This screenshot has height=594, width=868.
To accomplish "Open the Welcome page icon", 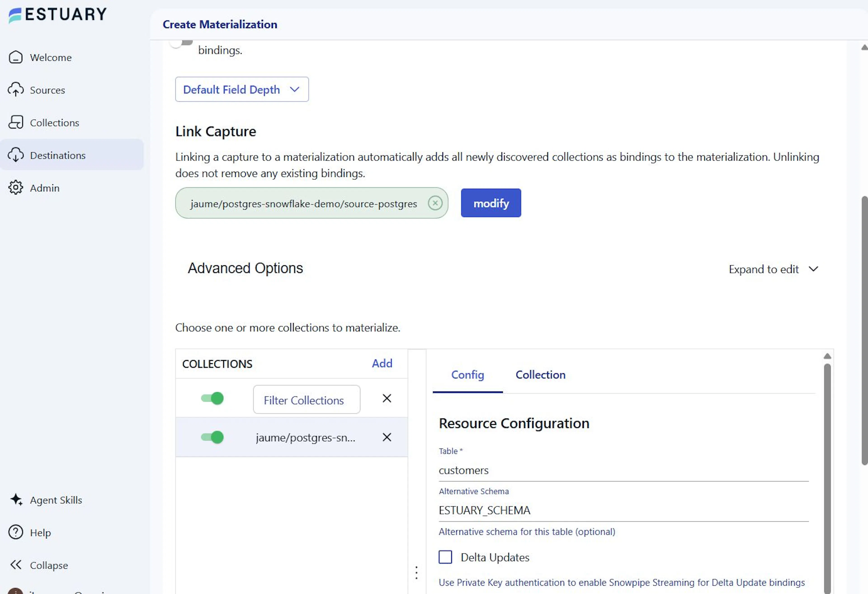I will click(x=16, y=57).
